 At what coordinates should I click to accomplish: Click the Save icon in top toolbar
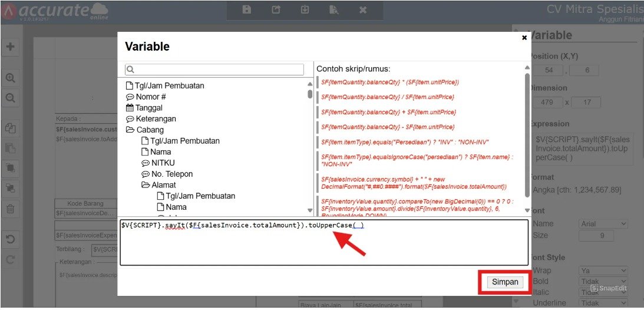coord(246,10)
